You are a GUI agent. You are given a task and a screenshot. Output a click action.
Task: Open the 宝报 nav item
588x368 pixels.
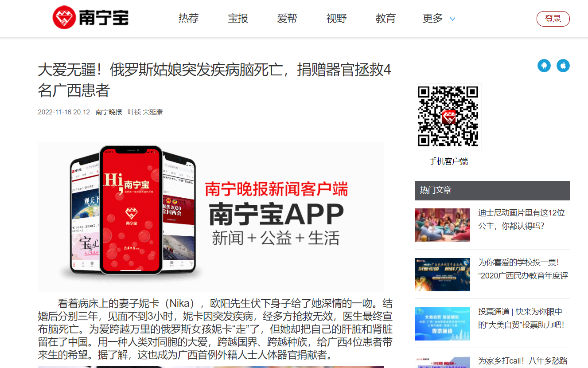tap(238, 19)
